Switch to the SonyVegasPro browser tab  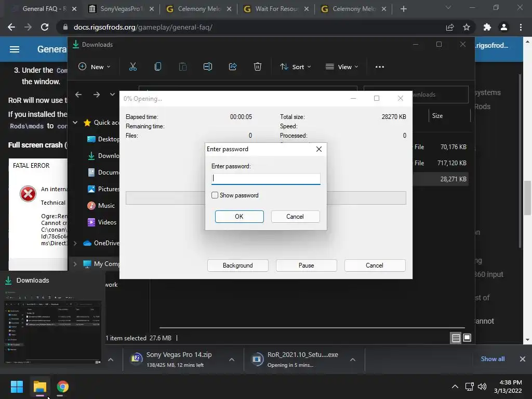[x=121, y=9]
